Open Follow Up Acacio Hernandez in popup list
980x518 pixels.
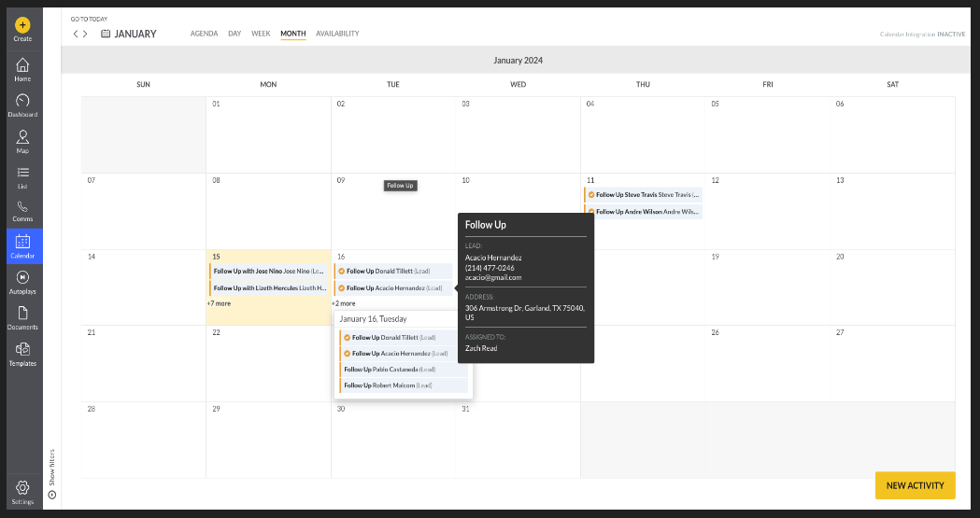[x=404, y=353]
